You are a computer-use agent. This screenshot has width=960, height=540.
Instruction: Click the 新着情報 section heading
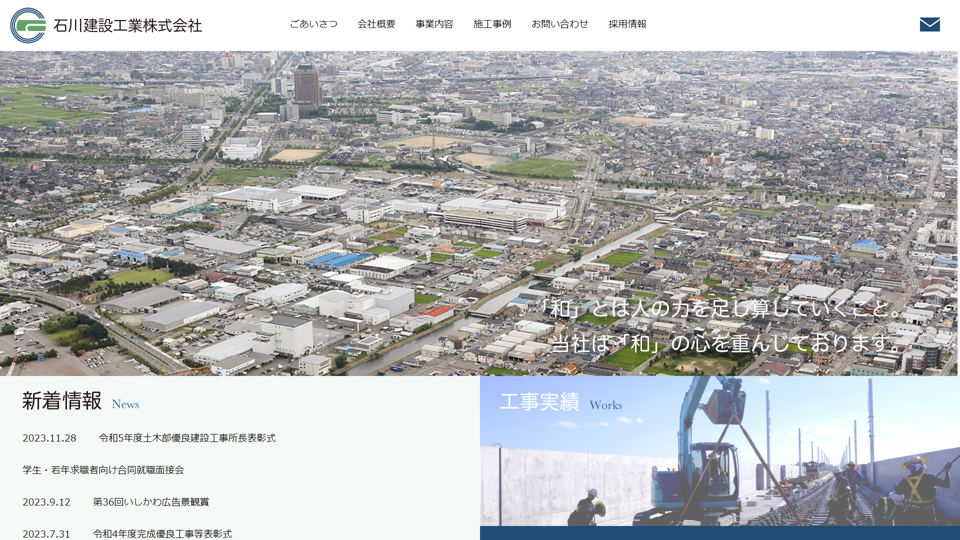tap(62, 402)
